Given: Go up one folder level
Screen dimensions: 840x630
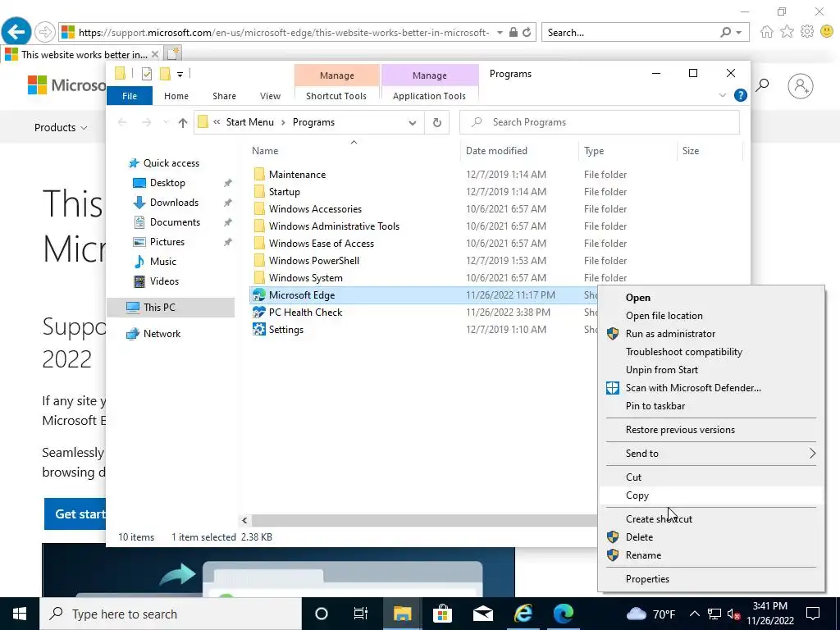Looking at the screenshot, I should pos(183,123).
